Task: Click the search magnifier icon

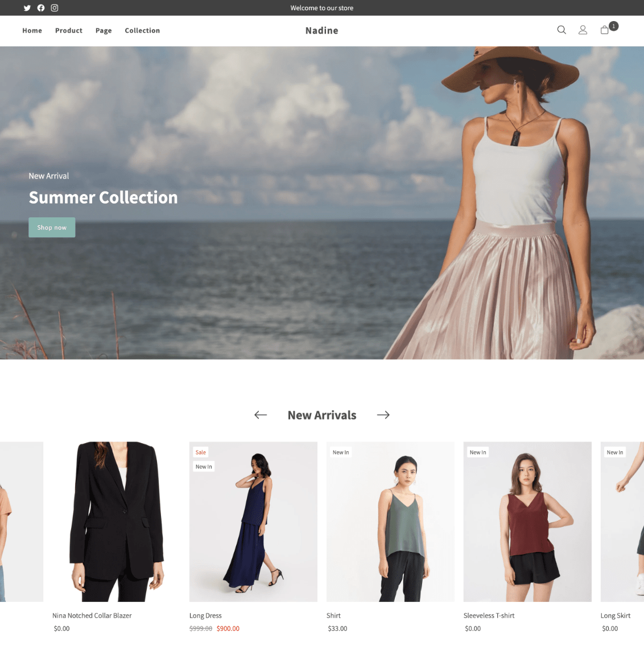Action: 562,30
